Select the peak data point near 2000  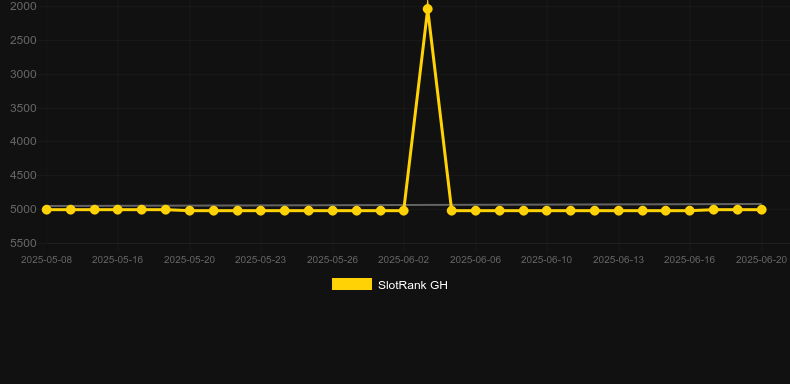click(x=427, y=9)
